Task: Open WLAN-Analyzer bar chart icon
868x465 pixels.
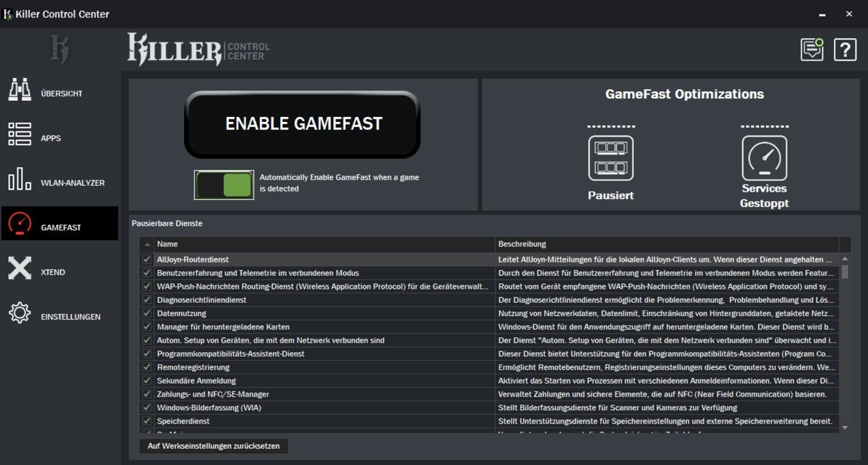Action: [x=20, y=179]
